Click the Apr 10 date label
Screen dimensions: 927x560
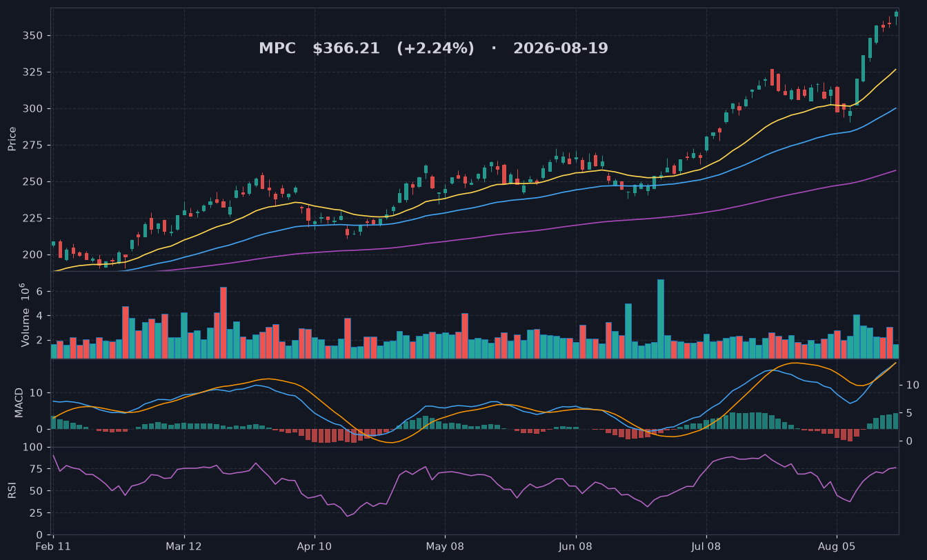[x=315, y=546]
